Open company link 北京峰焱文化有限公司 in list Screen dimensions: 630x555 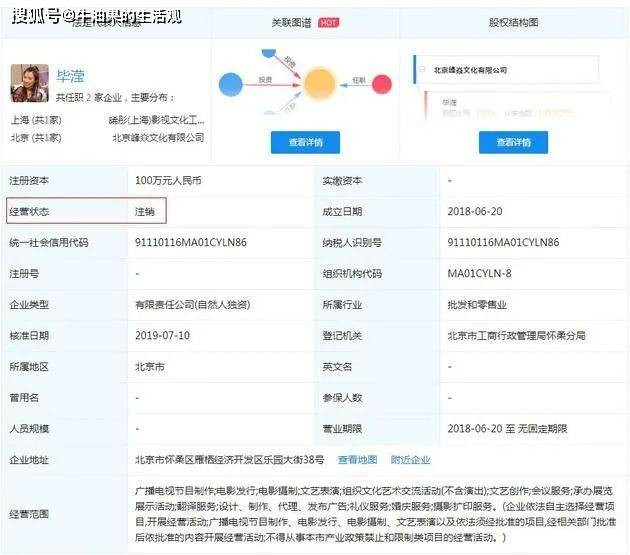click(x=158, y=137)
